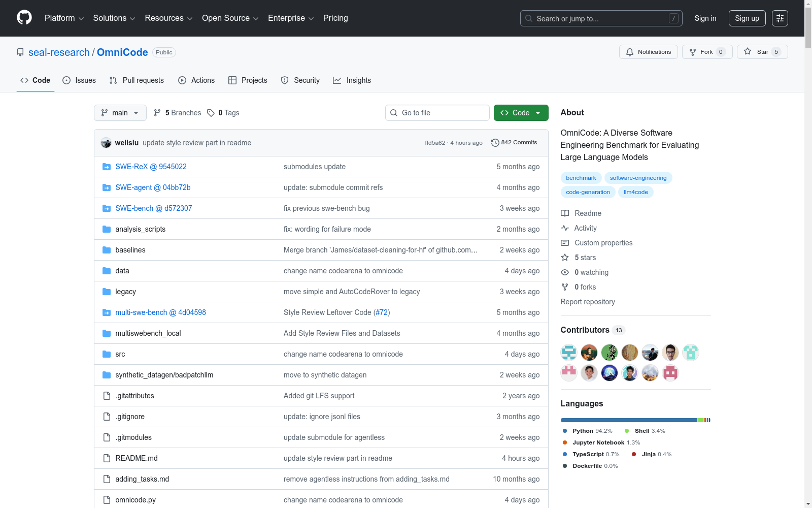
Task: Expand the Enterprise menu
Action: click(291, 18)
